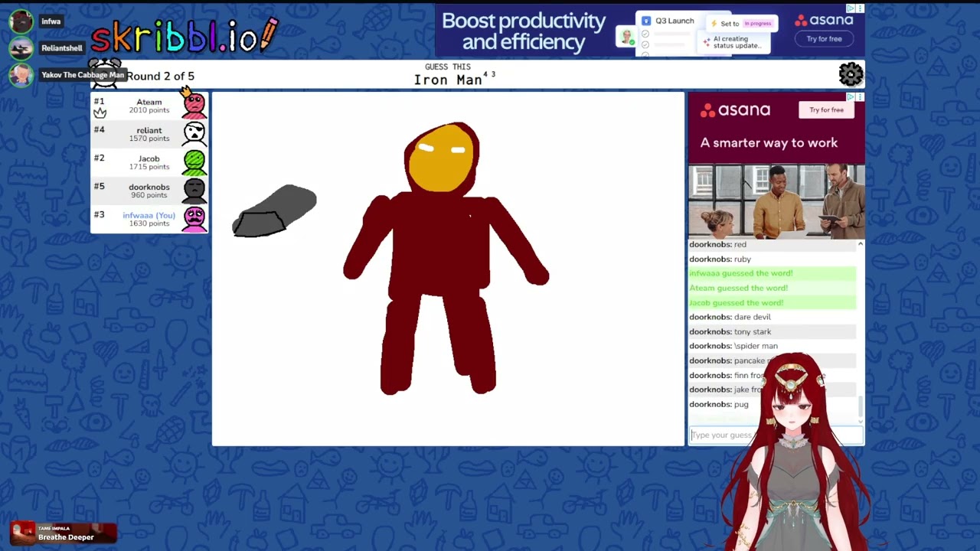Click Ateam's player name in scoreboard

click(149, 102)
